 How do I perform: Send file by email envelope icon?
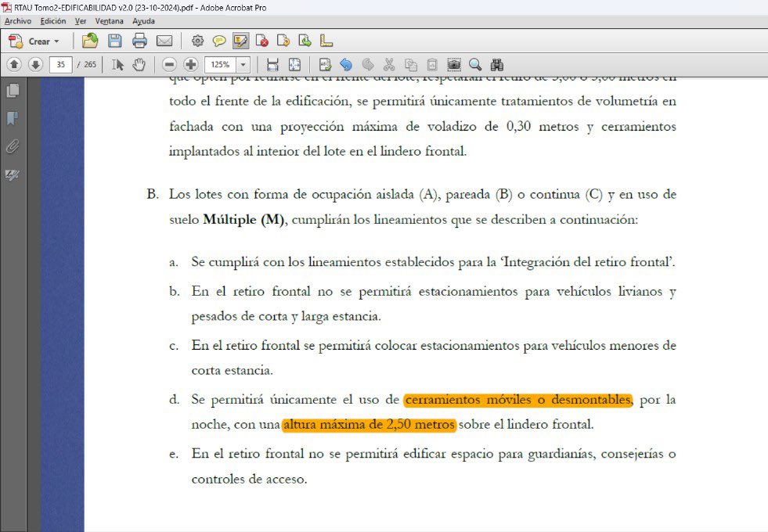(x=164, y=41)
